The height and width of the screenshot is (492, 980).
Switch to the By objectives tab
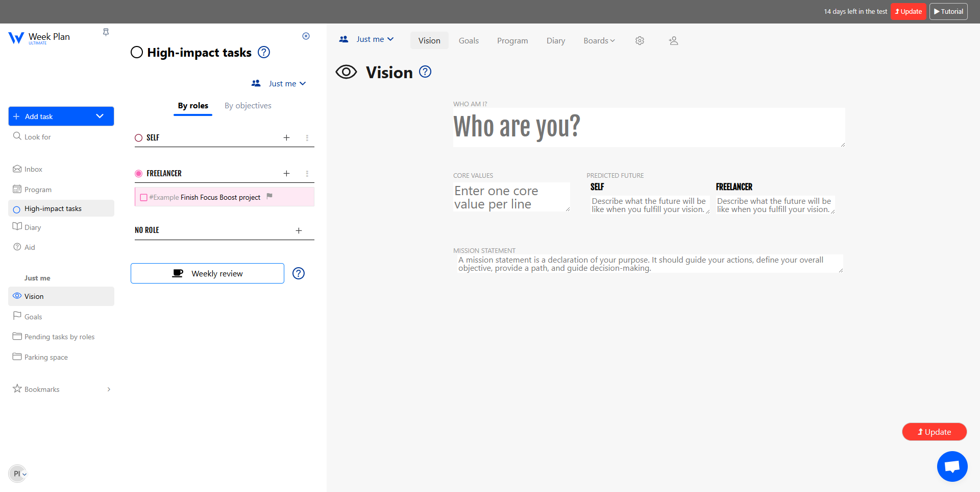[x=248, y=105]
